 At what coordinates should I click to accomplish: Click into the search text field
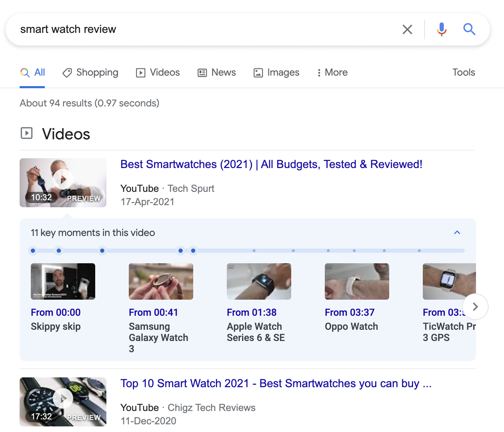[x=206, y=29]
